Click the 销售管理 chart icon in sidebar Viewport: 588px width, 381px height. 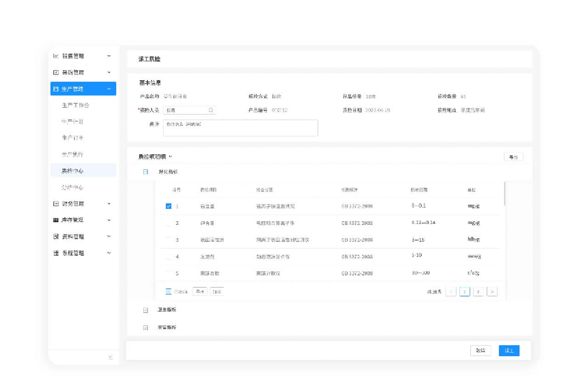click(x=56, y=56)
